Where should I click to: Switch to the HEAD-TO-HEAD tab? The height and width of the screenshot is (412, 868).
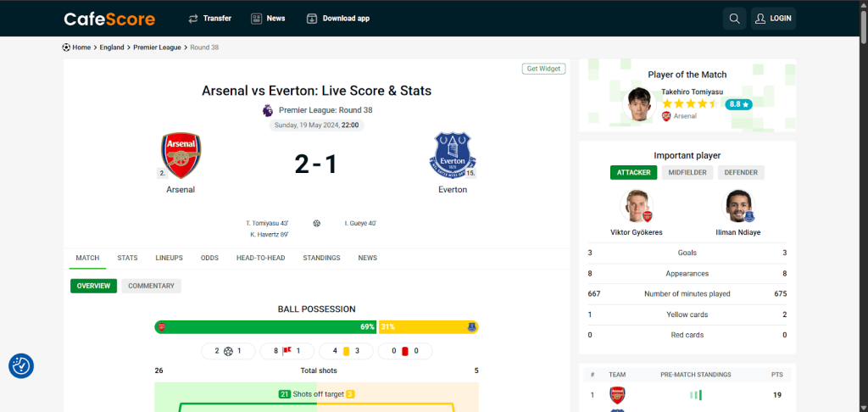(260, 258)
